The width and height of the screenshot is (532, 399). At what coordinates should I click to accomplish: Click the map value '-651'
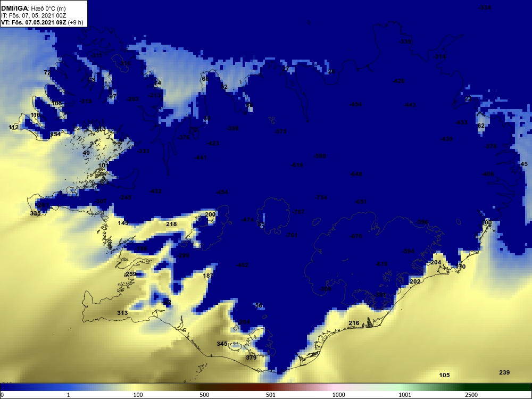click(361, 202)
